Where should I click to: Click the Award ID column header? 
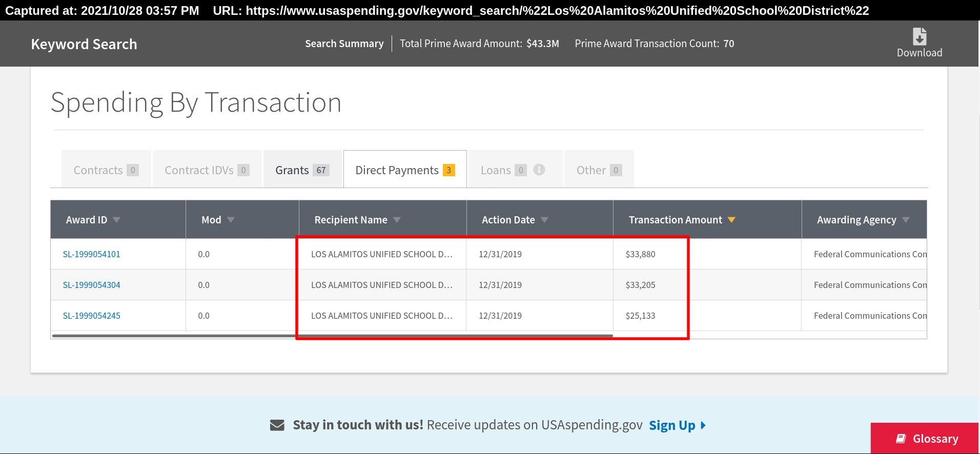[118, 219]
